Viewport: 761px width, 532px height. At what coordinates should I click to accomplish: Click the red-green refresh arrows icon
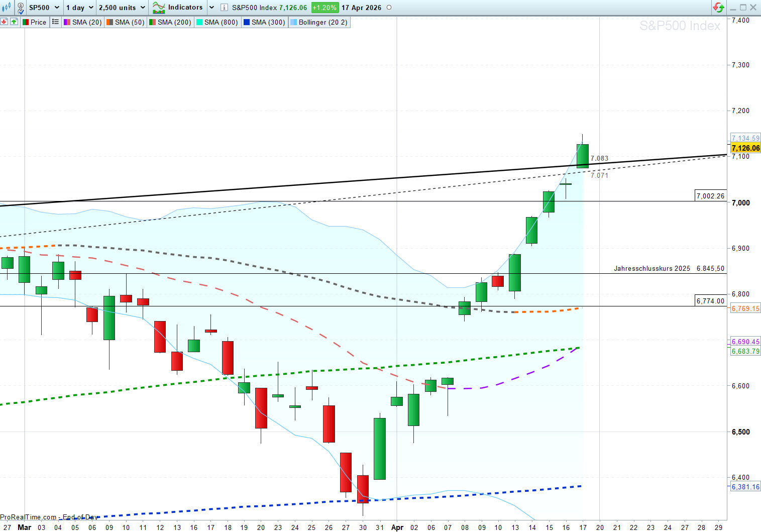click(718, 8)
